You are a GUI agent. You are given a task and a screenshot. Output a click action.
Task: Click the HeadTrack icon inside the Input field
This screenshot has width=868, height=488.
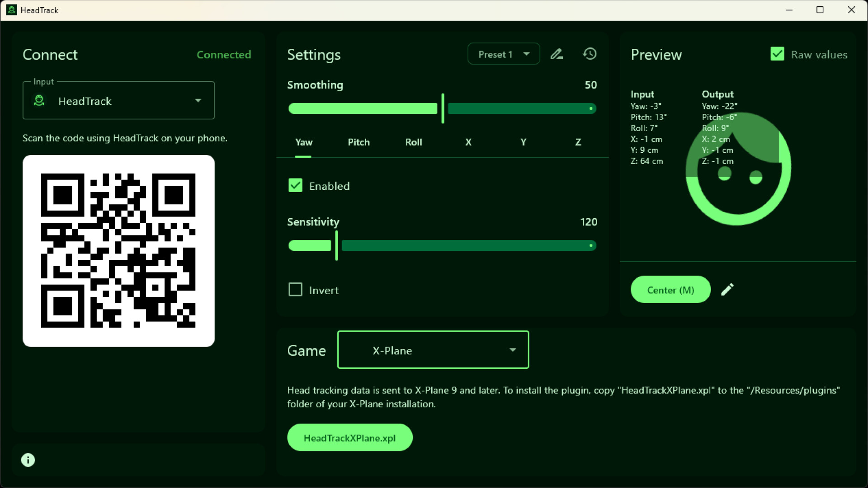click(39, 100)
